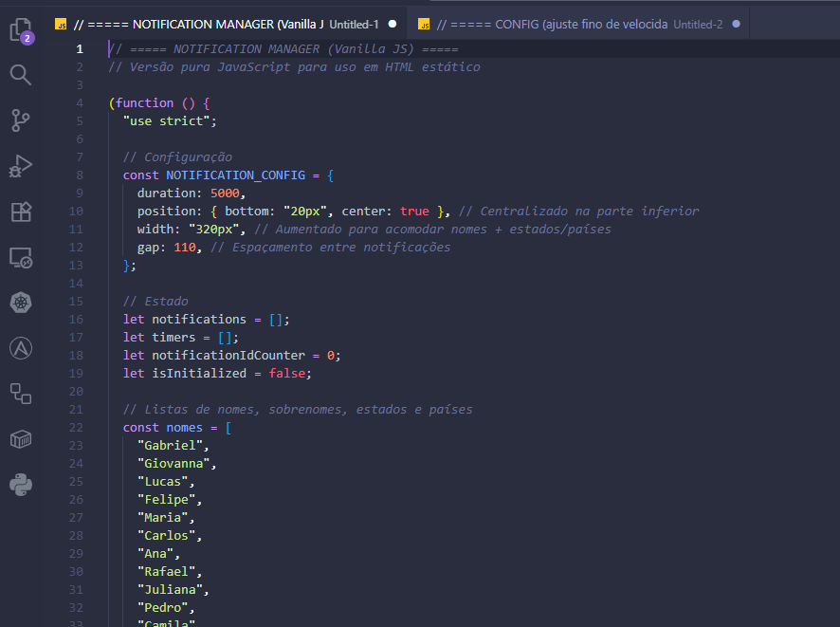
Task: Click line number 8 in the gutter
Action: [x=80, y=175]
